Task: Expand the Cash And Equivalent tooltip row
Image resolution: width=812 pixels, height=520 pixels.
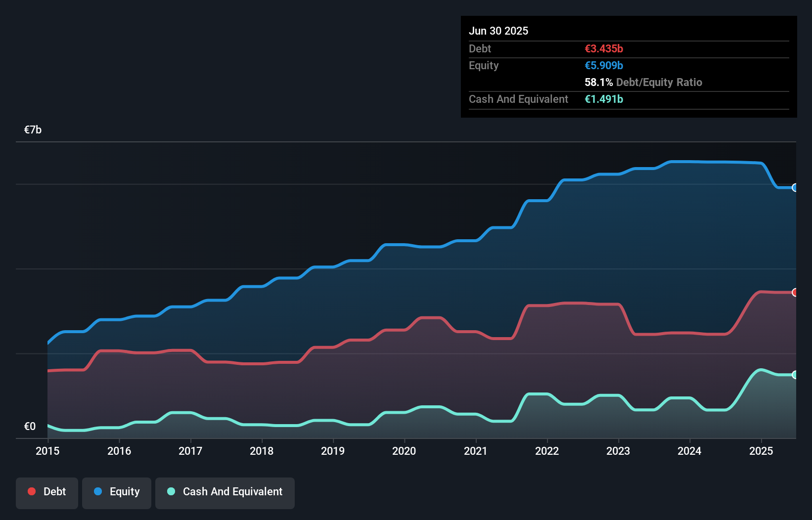Action: click(518, 99)
